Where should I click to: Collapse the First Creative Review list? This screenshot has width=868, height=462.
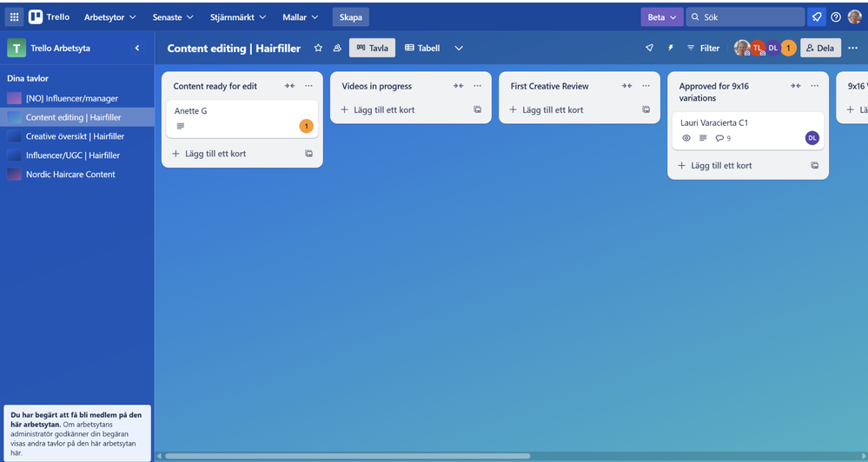coord(626,86)
